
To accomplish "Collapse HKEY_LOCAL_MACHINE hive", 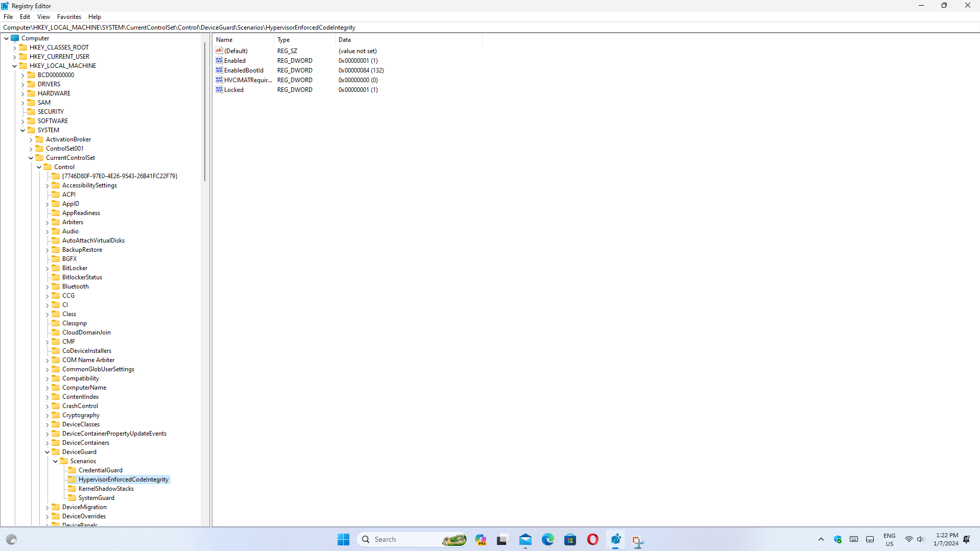I will tap(15, 66).
